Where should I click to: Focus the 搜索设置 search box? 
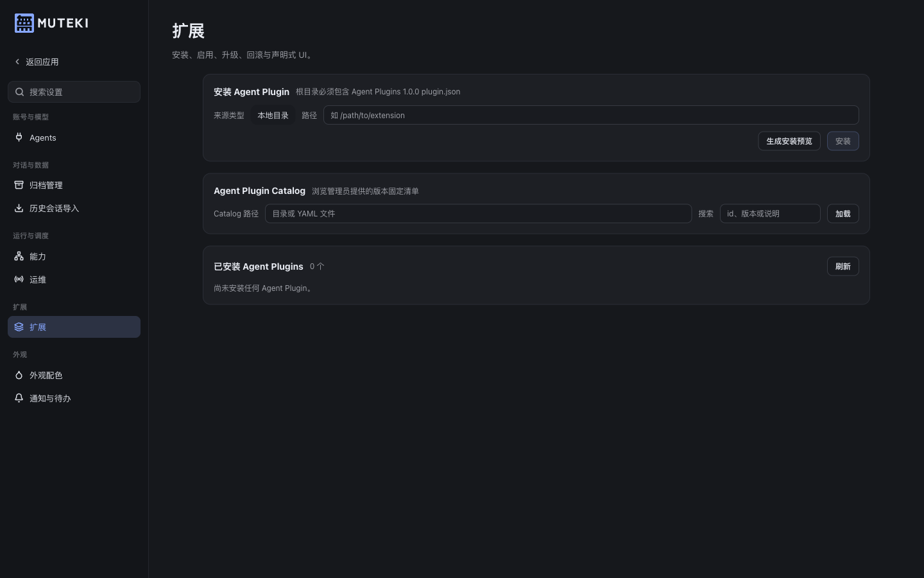74,92
